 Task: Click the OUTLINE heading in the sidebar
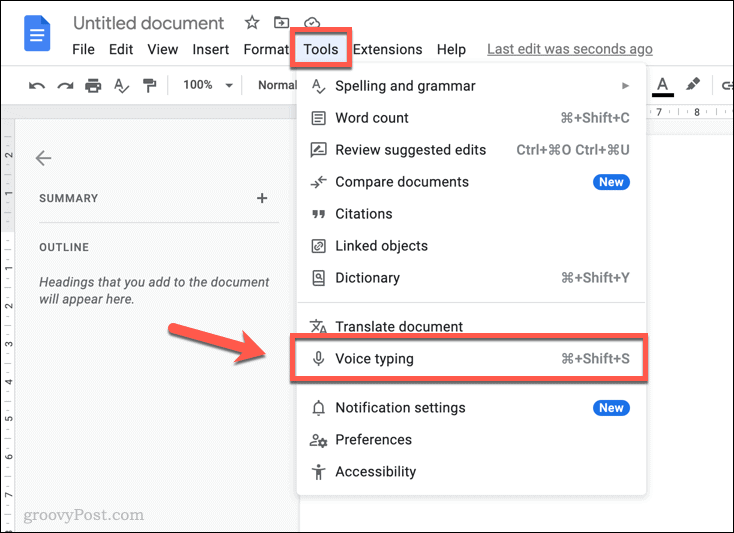(64, 247)
